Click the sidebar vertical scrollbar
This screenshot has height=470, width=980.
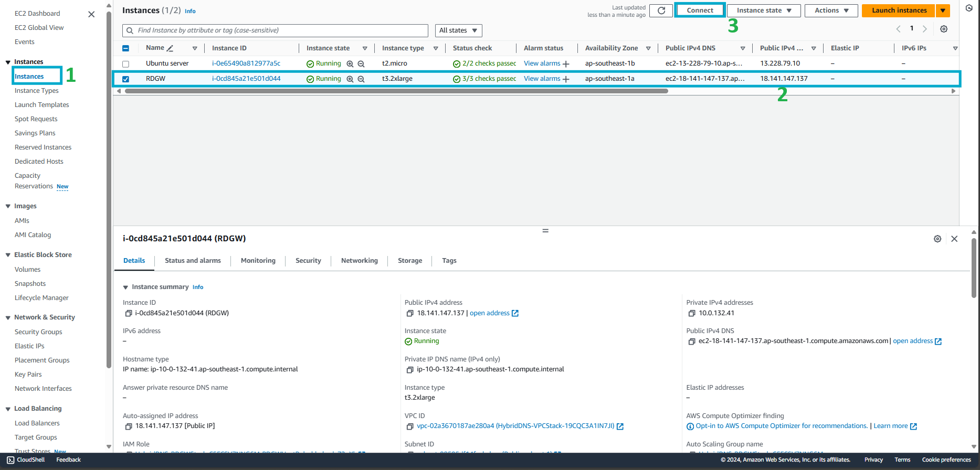coord(109,189)
